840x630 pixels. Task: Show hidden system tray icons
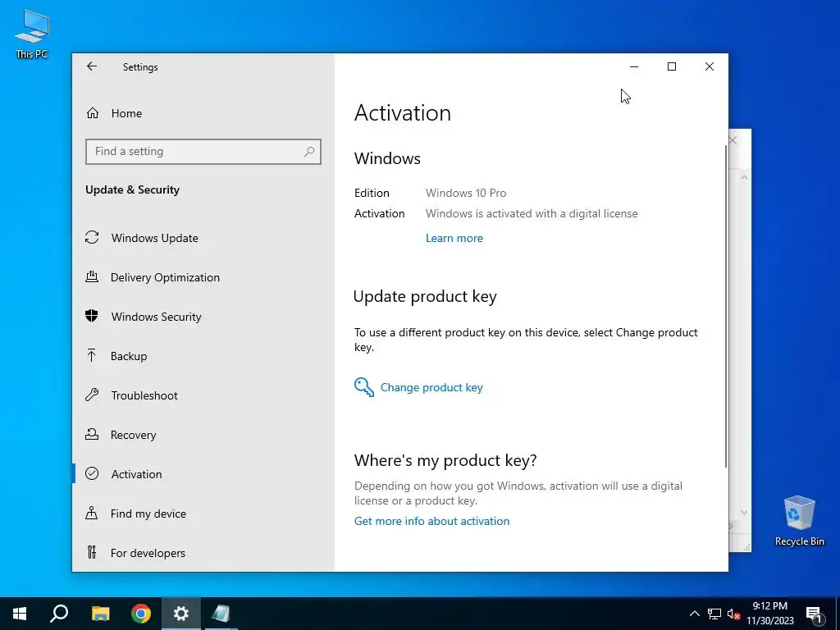tap(694, 614)
